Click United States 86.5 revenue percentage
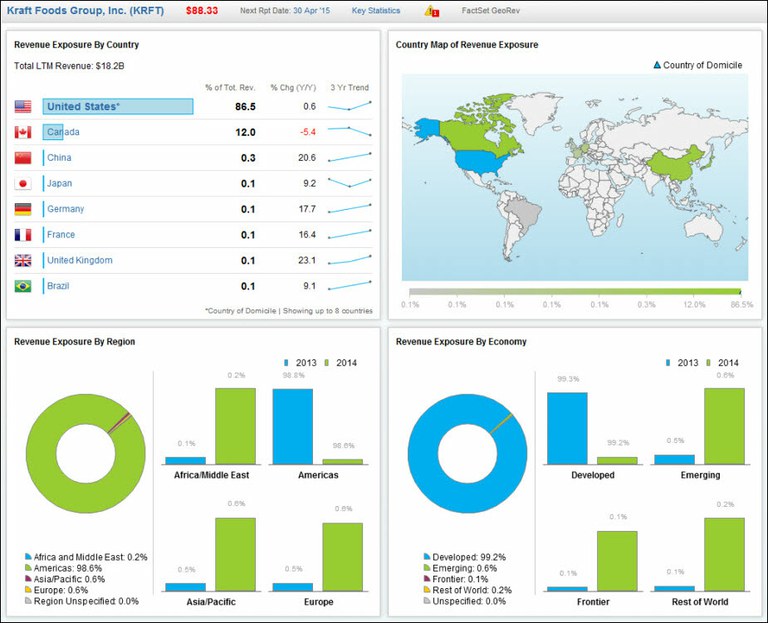Image resolution: width=768 pixels, height=623 pixels. click(245, 106)
